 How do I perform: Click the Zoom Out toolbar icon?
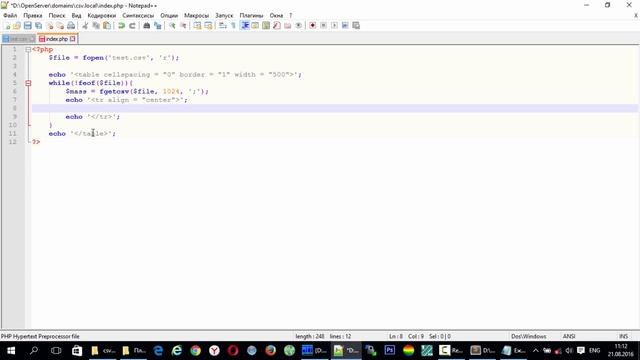pyautogui.click(x=183, y=26)
